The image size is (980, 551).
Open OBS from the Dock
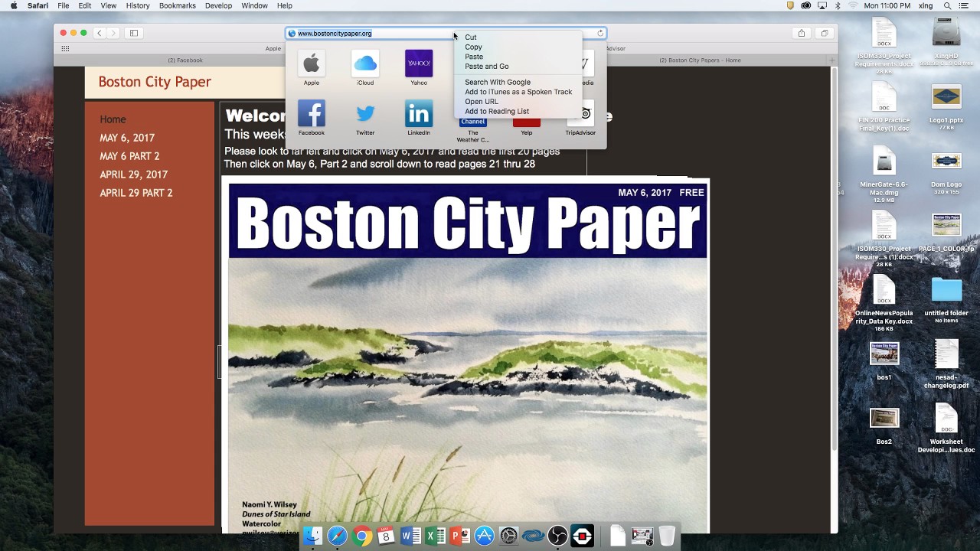point(558,536)
